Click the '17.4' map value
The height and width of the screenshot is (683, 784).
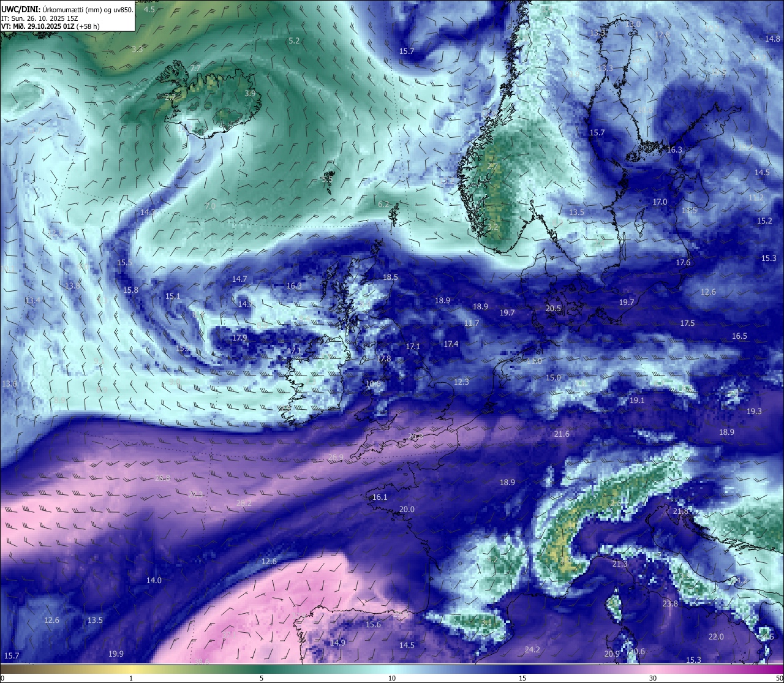451,344
